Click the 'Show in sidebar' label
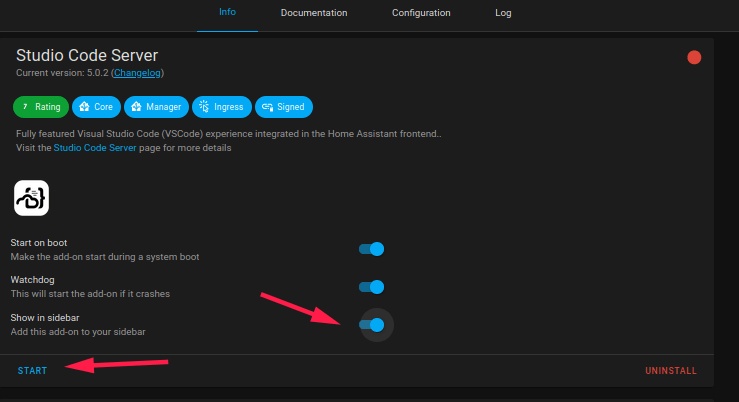Screen dimensions: 739x402 45,318
